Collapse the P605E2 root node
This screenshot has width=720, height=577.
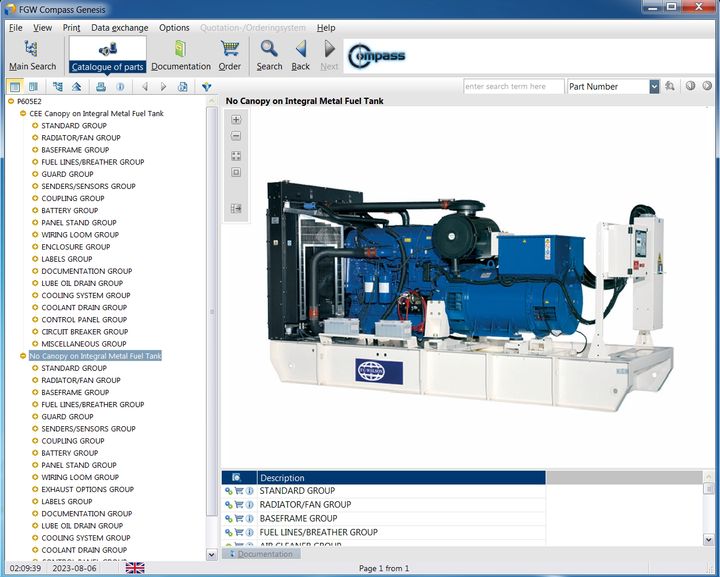point(11,101)
